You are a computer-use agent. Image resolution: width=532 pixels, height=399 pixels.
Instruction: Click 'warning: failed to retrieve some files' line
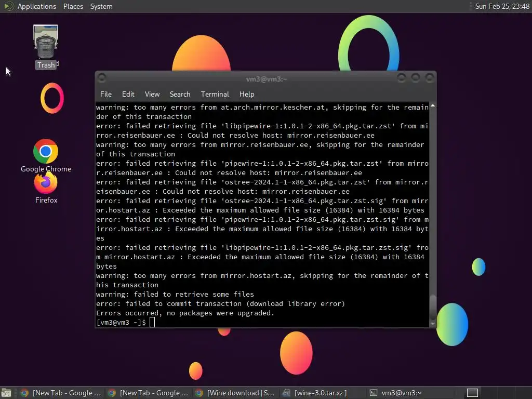[175, 294]
